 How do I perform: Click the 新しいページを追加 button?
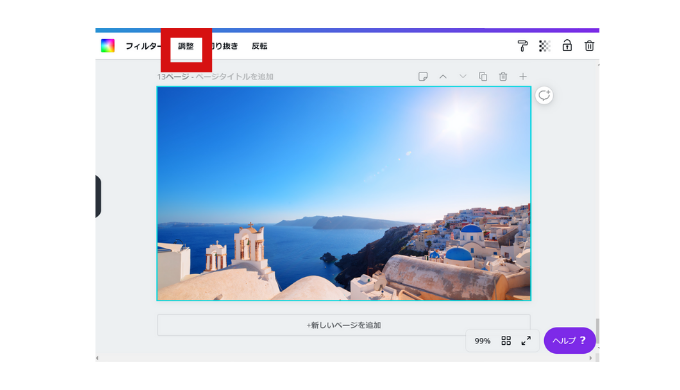[x=344, y=325]
